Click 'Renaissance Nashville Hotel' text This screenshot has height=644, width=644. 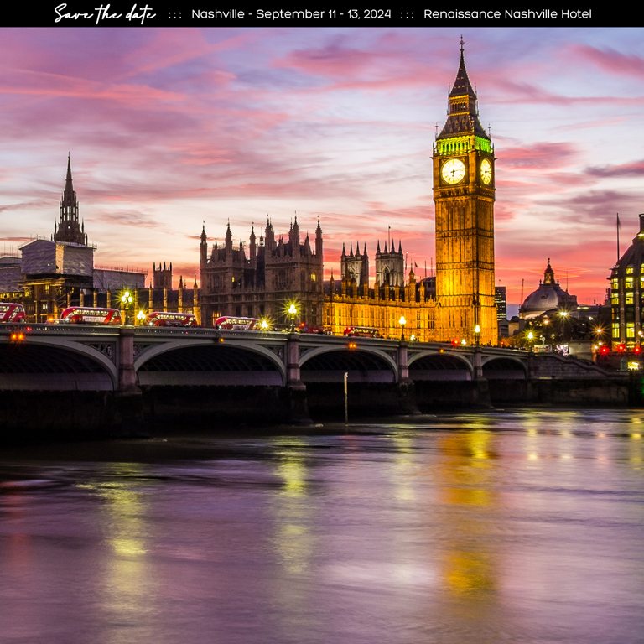(x=507, y=14)
